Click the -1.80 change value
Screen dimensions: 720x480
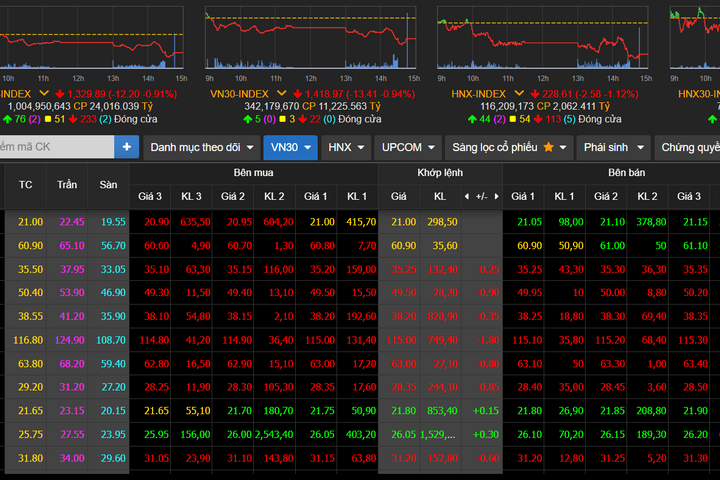tap(488, 340)
